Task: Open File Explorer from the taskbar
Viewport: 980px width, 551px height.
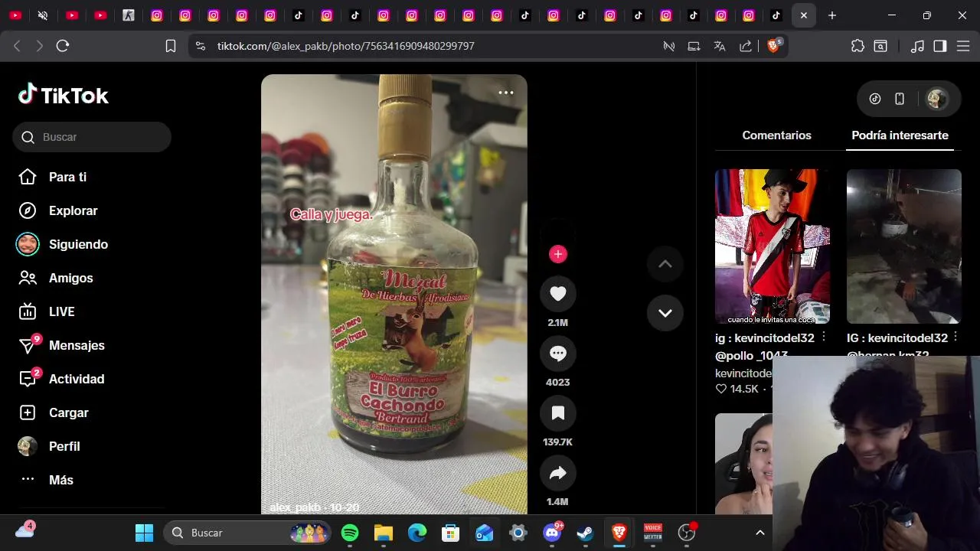Action: pos(384,533)
